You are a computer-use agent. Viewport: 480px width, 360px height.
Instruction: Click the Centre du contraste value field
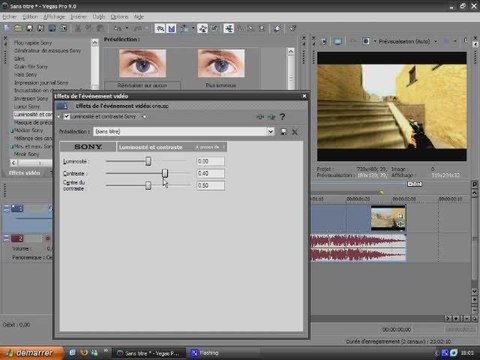click(210, 186)
